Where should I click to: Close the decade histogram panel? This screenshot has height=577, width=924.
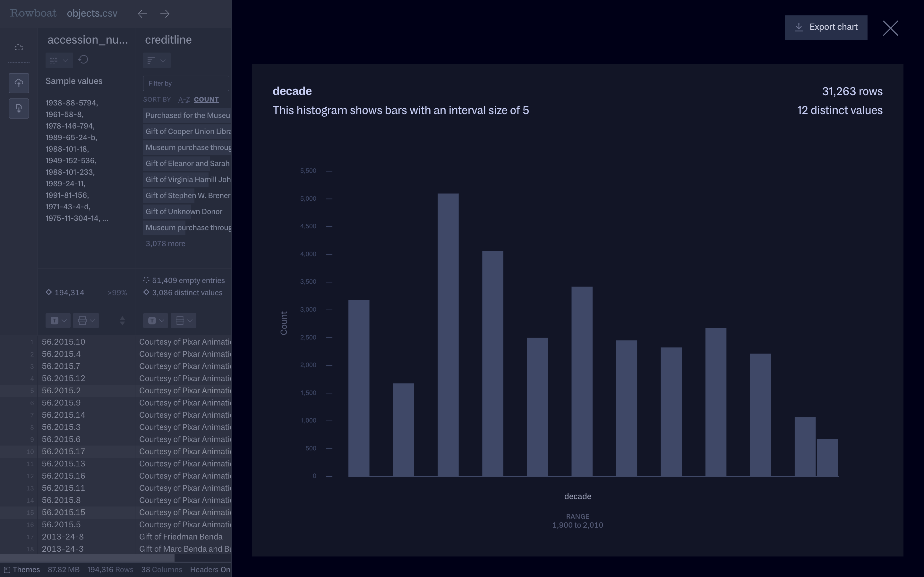(x=890, y=28)
